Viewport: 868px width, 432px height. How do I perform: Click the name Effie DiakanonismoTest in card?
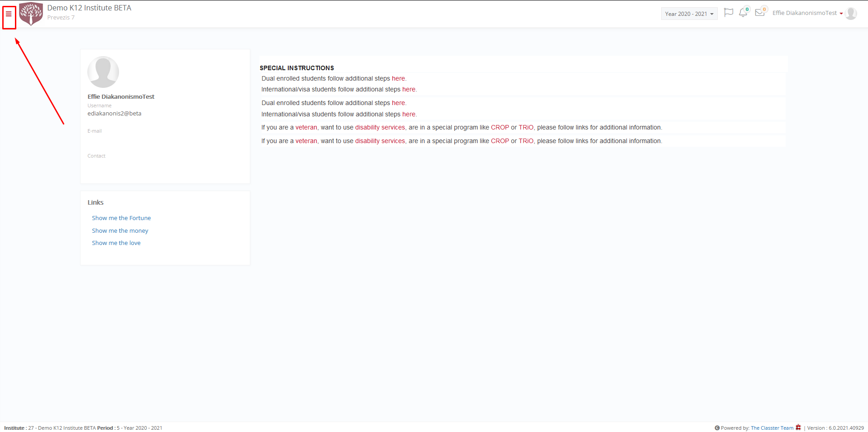(121, 97)
